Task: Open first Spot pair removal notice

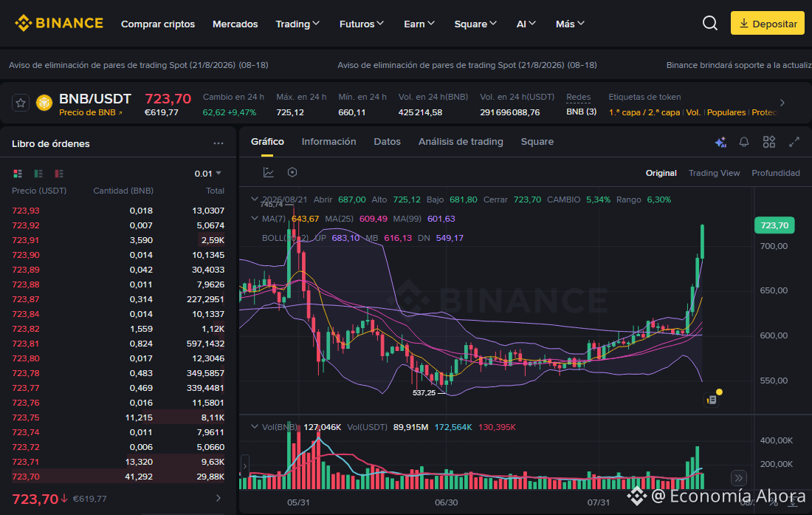Action: tap(138, 65)
